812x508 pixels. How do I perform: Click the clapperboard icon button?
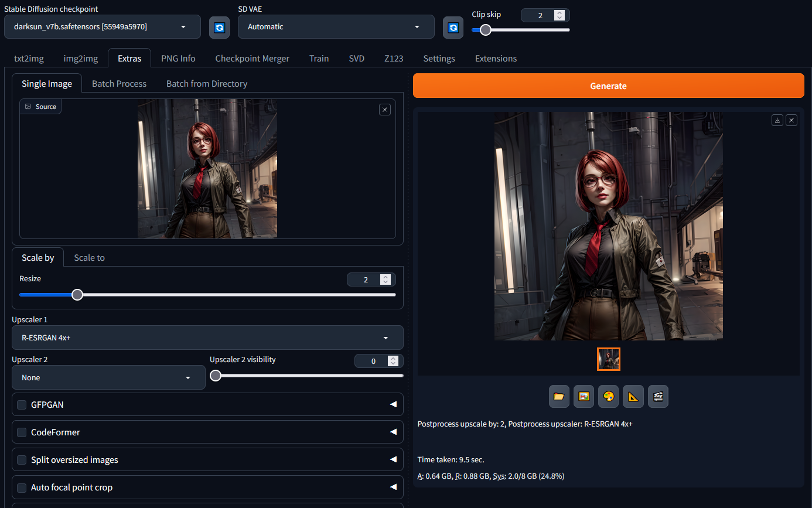(x=658, y=397)
